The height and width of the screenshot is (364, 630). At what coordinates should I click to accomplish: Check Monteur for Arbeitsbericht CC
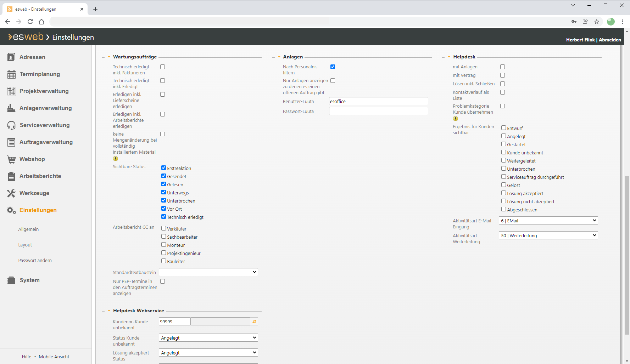163,245
